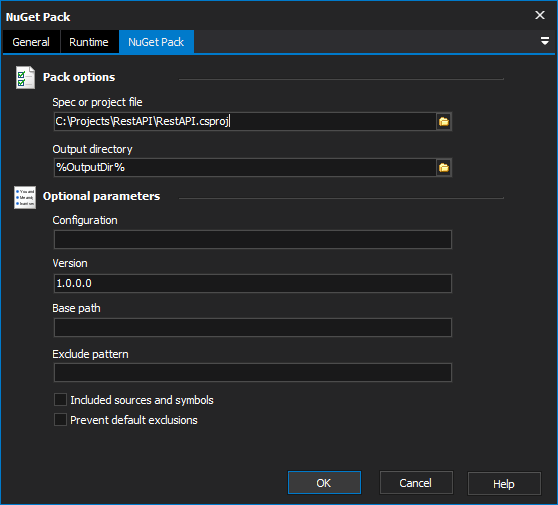The width and height of the screenshot is (558, 505).
Task: Cancel the NuGet Pack dialog
Action: click(x=416, y=483)
